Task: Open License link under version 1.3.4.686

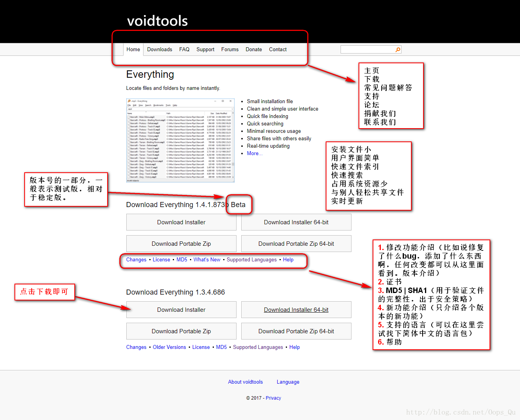Action: 201,347
